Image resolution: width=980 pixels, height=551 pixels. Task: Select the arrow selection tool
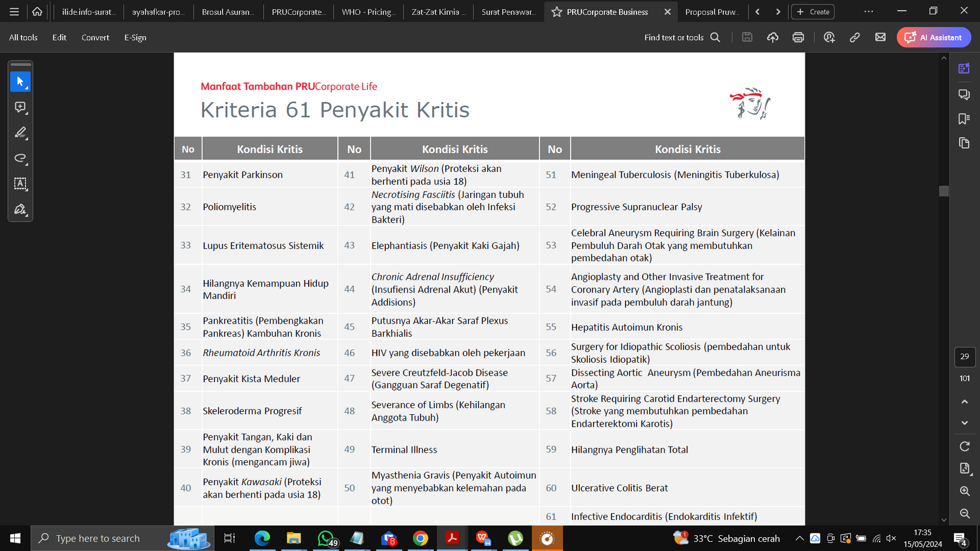click(x=20, y=82)
